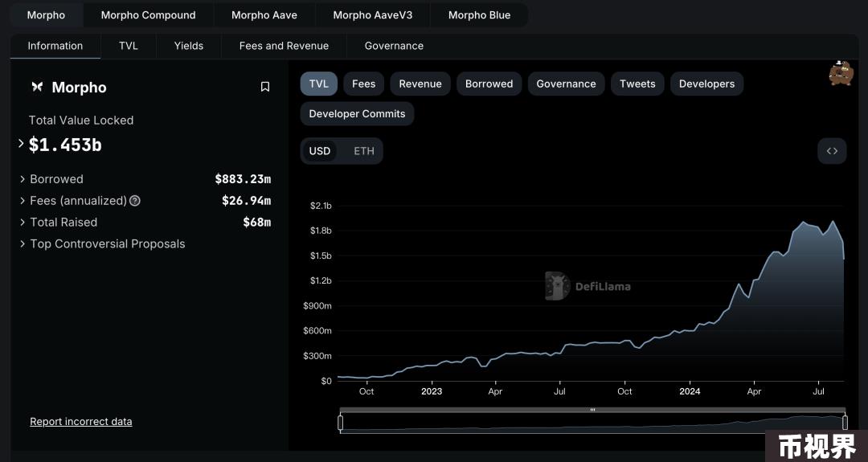Click the llama avatar image
Screen dimensions: 868x462
click(x=841, y=73)
